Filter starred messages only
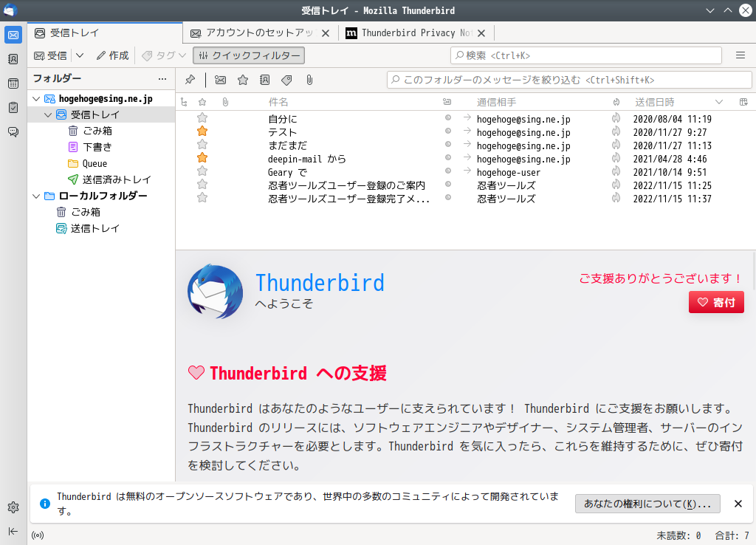756x545 pixels. pos(243,80)
